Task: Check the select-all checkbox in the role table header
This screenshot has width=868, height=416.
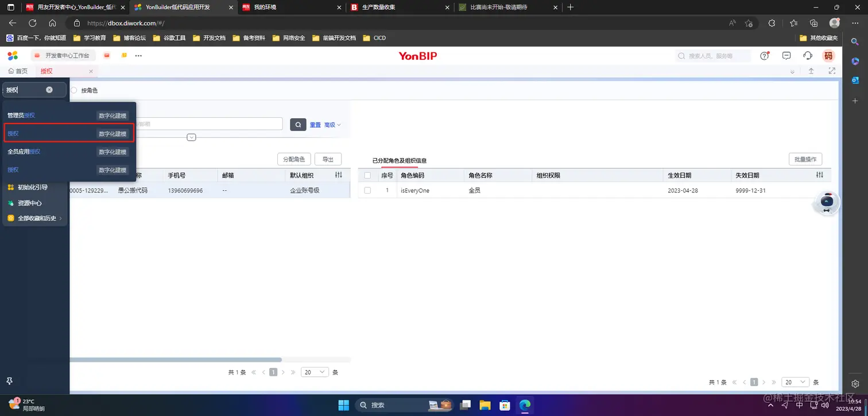Action: 367,175
